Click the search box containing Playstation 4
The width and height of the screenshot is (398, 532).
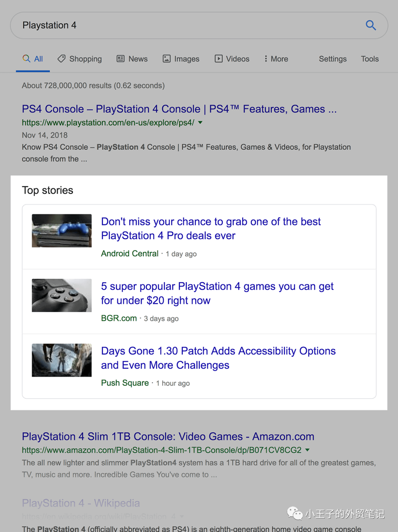coord(199,25)
